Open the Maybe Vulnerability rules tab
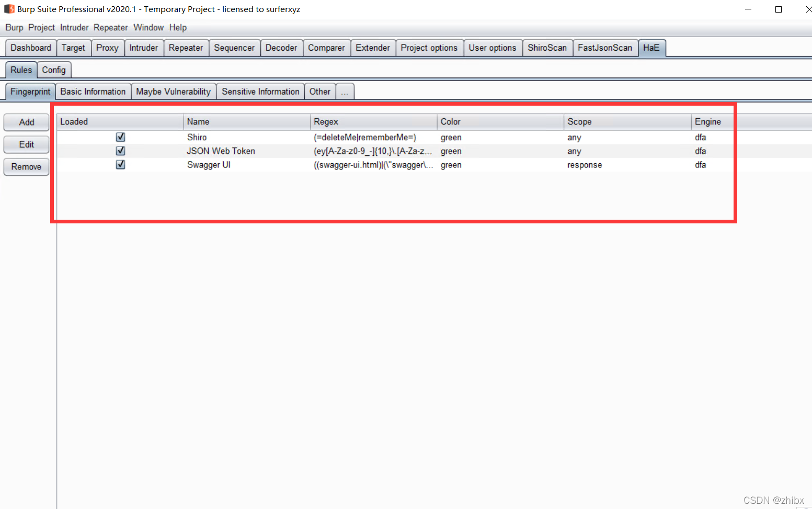 (174, 92)
